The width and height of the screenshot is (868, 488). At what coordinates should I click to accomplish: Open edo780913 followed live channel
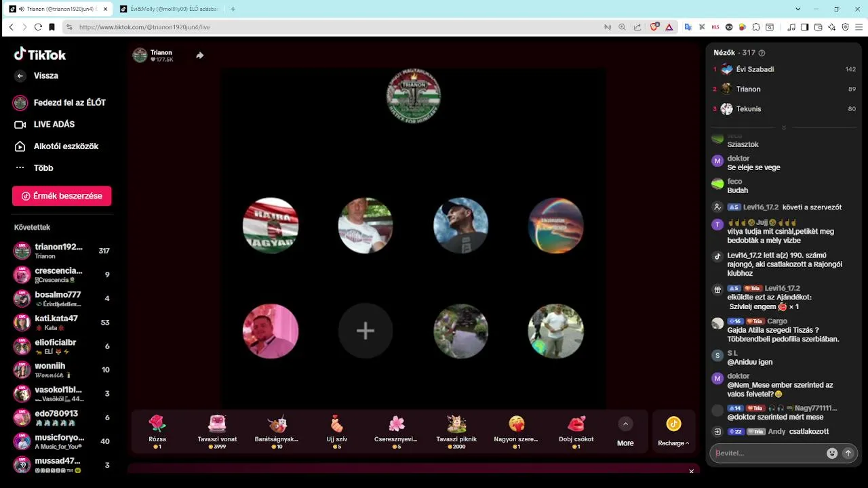(x=62, y=418)
